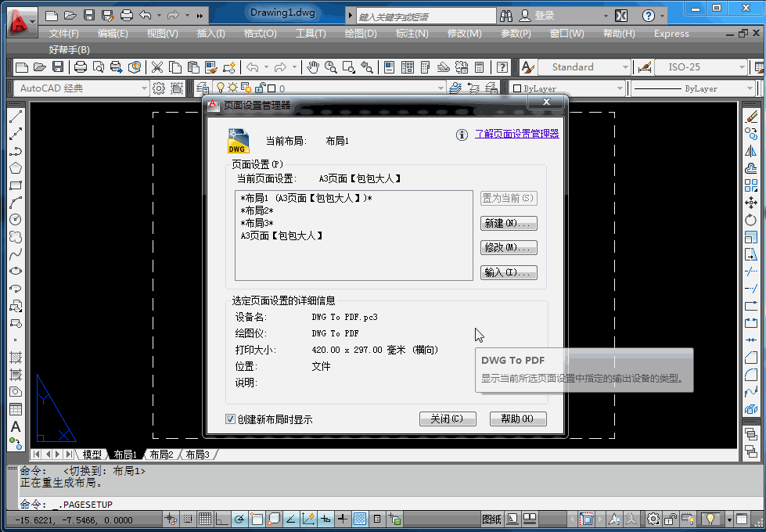This screenshot has width=766, height=532.
Task: Select the Mirror modify tool
Action: point(751,151)
